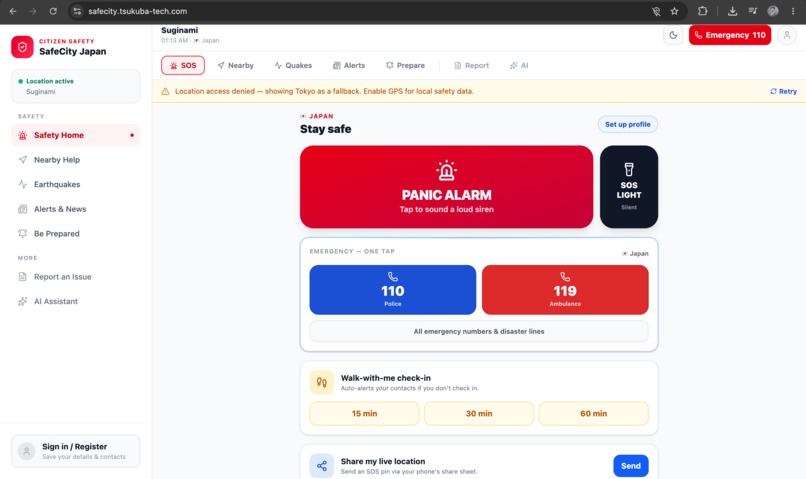Call Emergency 110 from header button
This screenshot has height=479, width=806.
point(730,35)
